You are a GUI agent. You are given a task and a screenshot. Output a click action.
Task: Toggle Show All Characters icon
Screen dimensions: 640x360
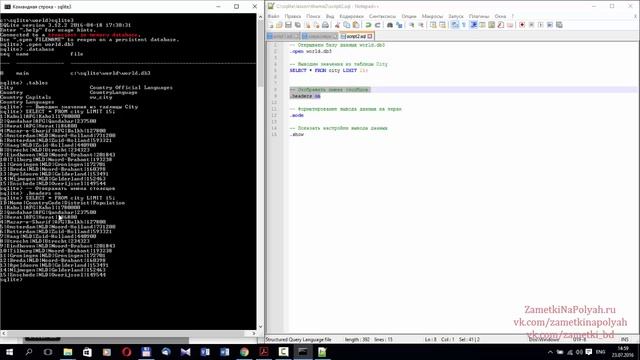point(464,25)
